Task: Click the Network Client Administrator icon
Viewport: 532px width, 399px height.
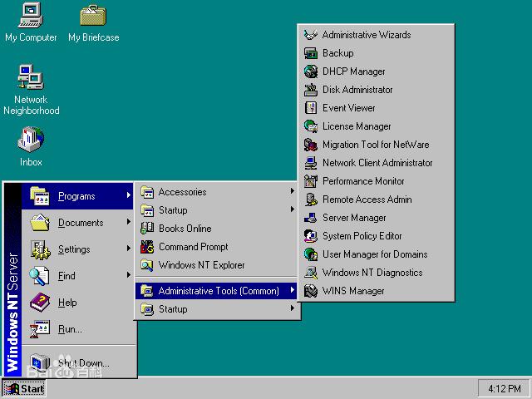Action: click(x=310, y=163)
